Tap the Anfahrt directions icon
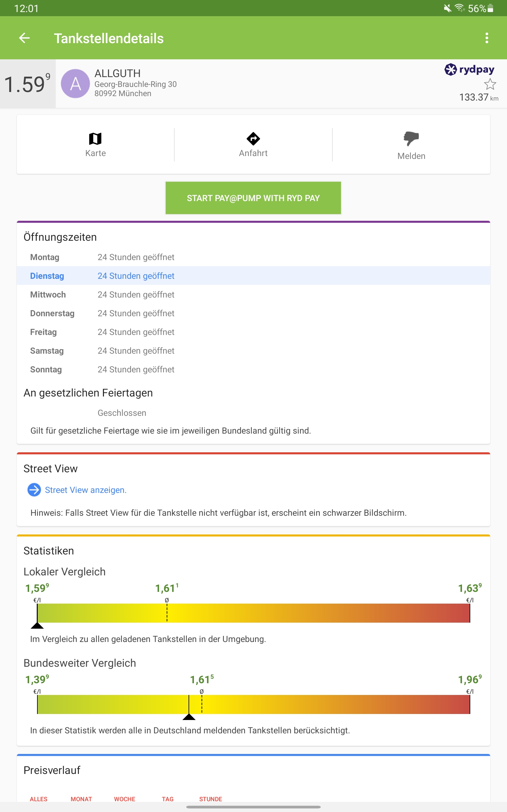Viewport: 507px width, 812px height. (253, 139)
